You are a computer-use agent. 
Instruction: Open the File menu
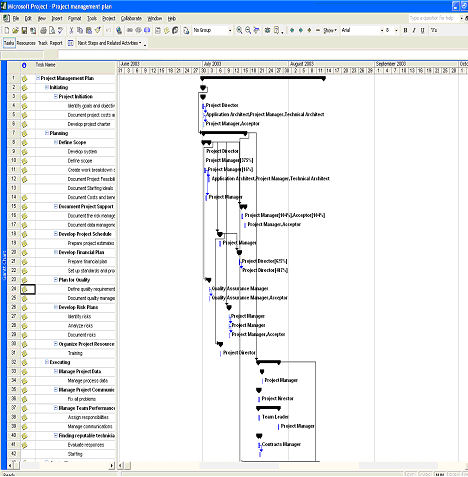click(16, 18)
